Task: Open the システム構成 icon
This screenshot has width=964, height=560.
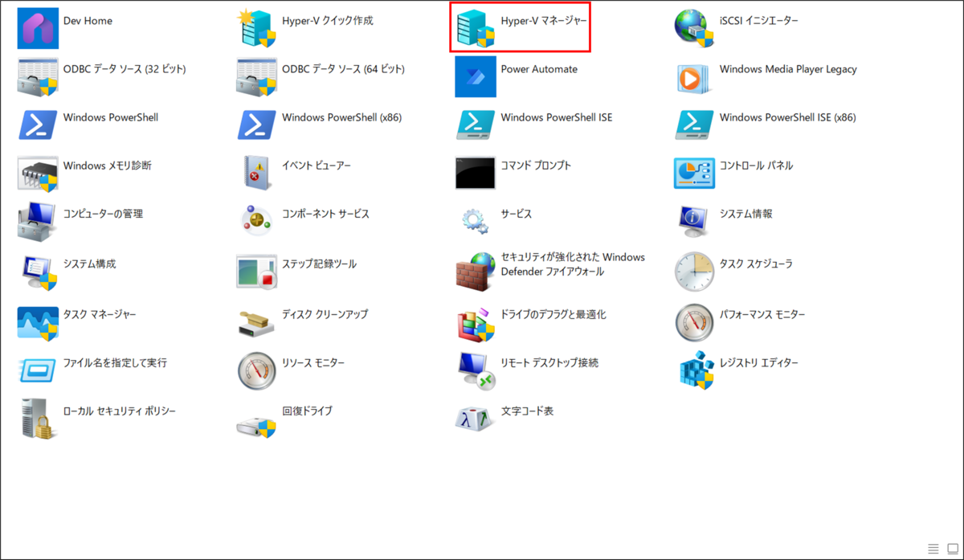Action: (38, 272)
